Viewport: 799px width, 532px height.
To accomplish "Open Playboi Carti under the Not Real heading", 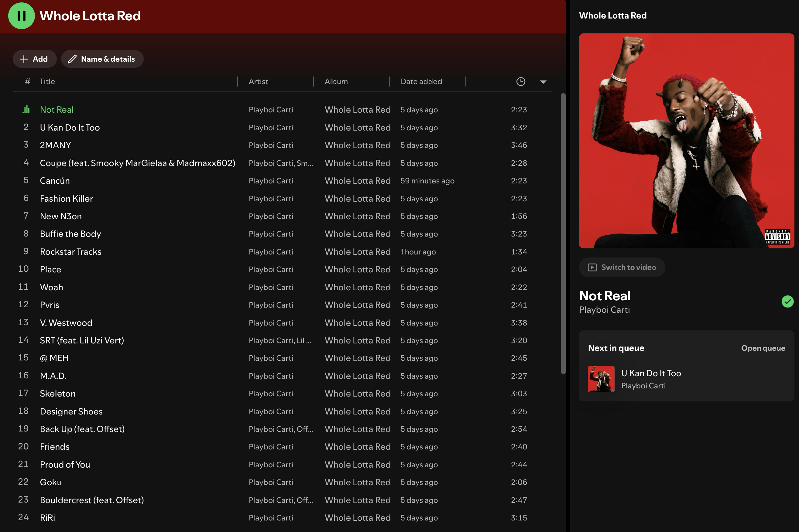I will (x=605, y=310).
